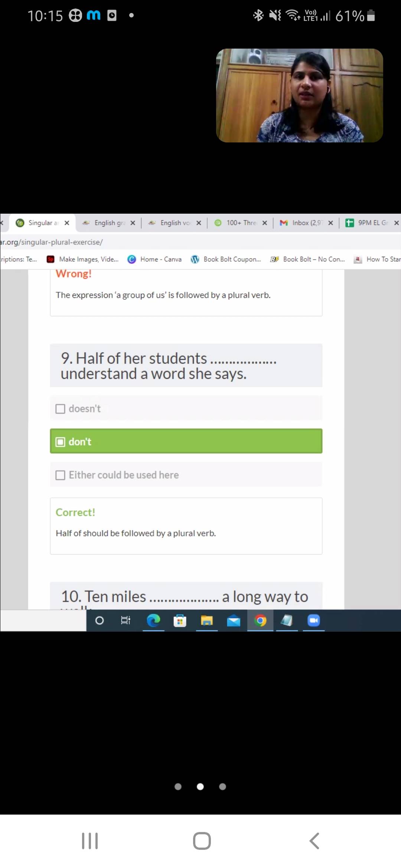Select "Either could be used here" checkbox
The image size is (401, 868).
(60, 475)
